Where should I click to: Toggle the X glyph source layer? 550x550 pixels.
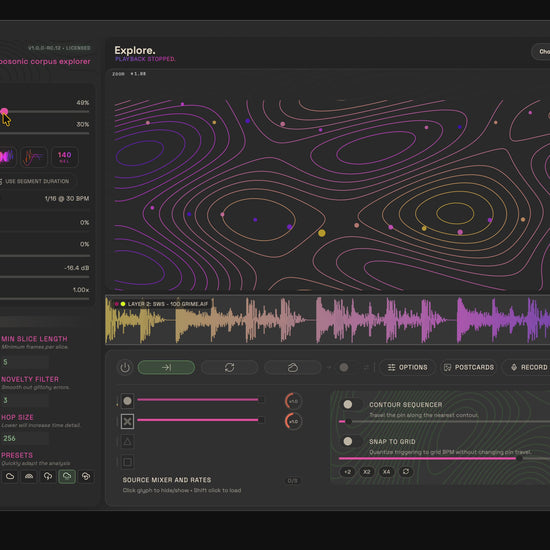pos(127,421)
